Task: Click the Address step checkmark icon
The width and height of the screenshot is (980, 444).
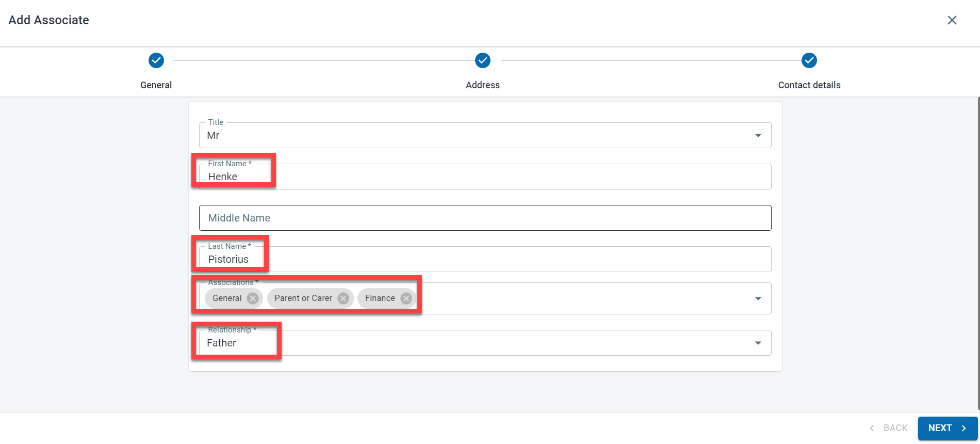Action: 483,60
